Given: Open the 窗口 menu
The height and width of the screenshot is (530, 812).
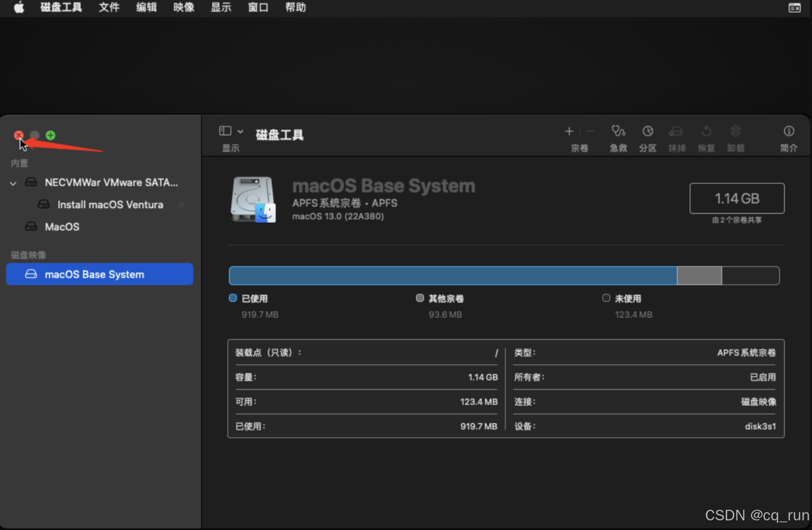Looking at the screenshot, I should (258, 7).
